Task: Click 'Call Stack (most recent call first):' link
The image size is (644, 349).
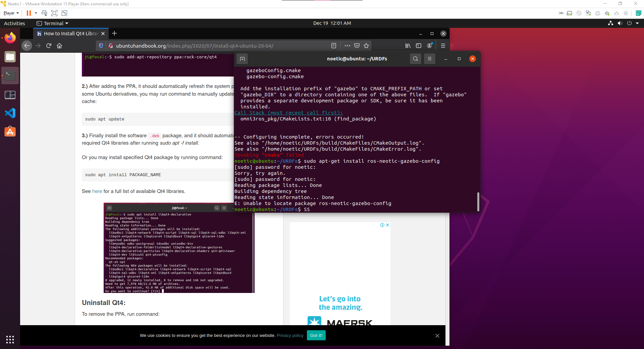Action: (288, 113)
